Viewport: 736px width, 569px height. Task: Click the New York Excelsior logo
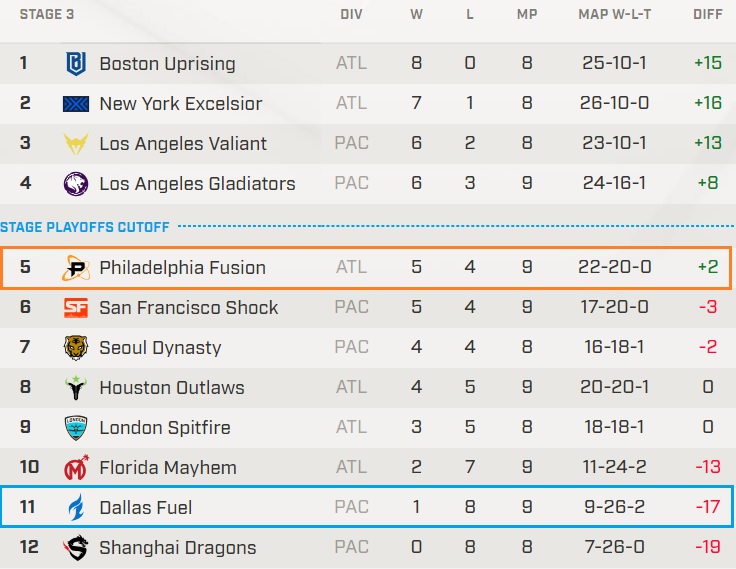76,103
